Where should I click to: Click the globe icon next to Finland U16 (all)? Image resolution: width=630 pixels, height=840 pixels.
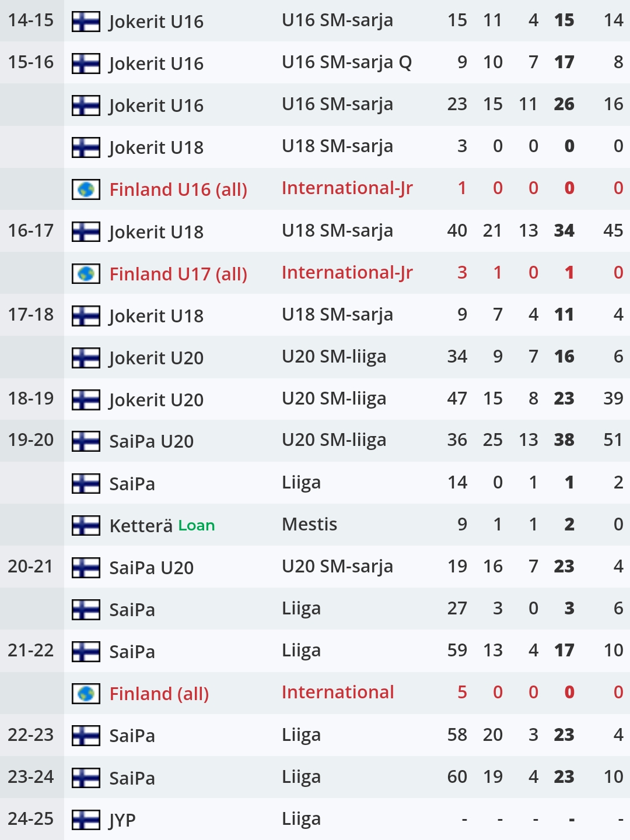pos(86,189)
